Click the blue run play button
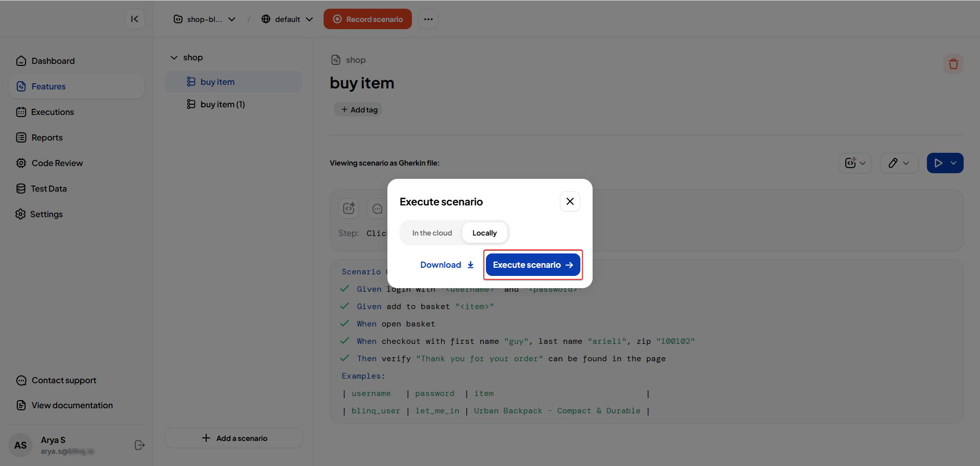Screen dimensions: 980x466 938,163
